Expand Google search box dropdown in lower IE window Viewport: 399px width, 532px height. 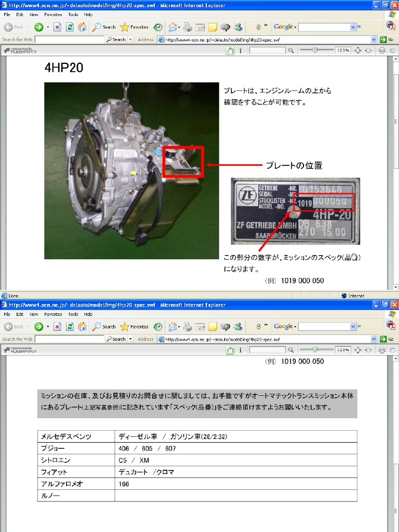[353, 327]
